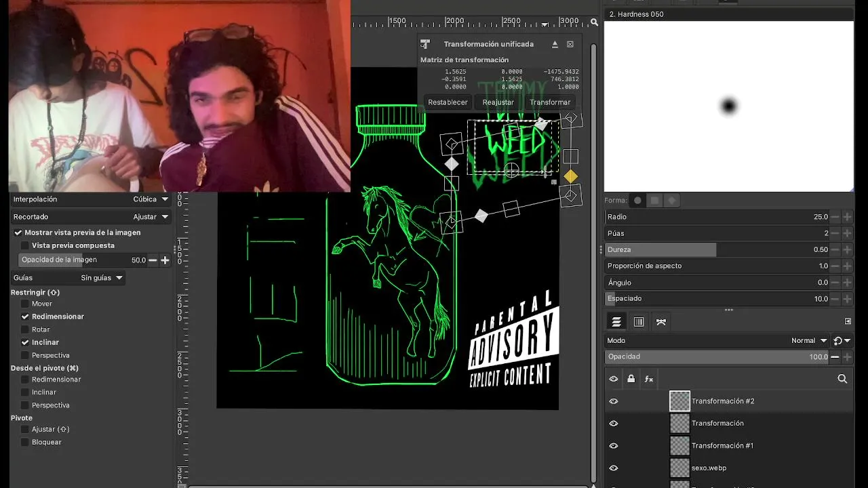This screenshot has width=868, height=488.
Task: Click the brush preview for Hardness 050
Action: point(729,106)
